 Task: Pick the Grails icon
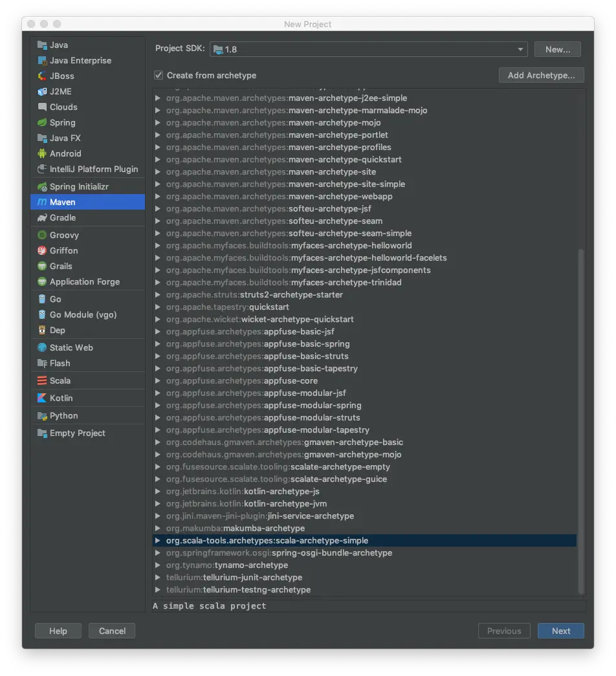pos(42,266)
